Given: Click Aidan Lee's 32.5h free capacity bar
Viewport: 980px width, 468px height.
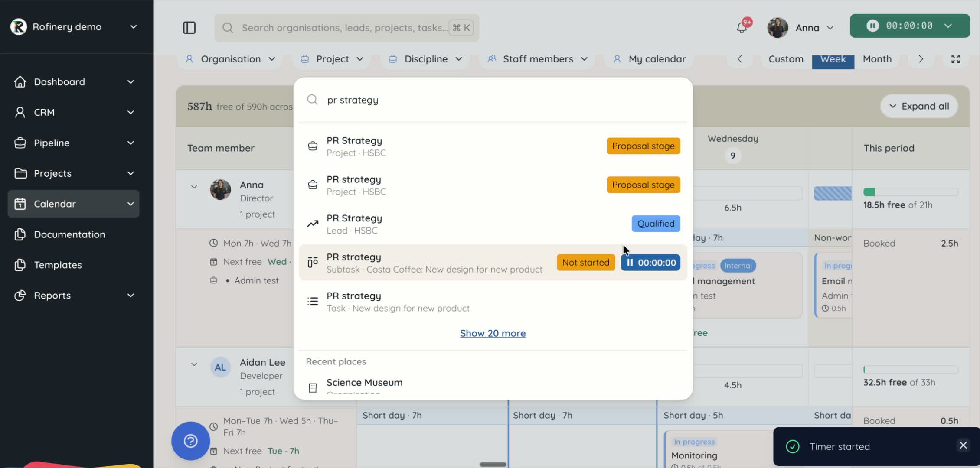Looking at the screenshot, I should point(911,370).
